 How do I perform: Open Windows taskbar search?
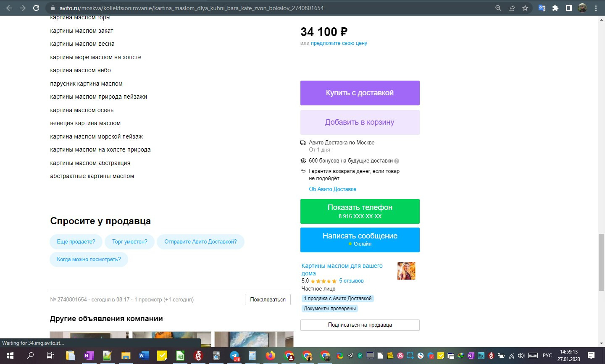(x=30, y=356)
